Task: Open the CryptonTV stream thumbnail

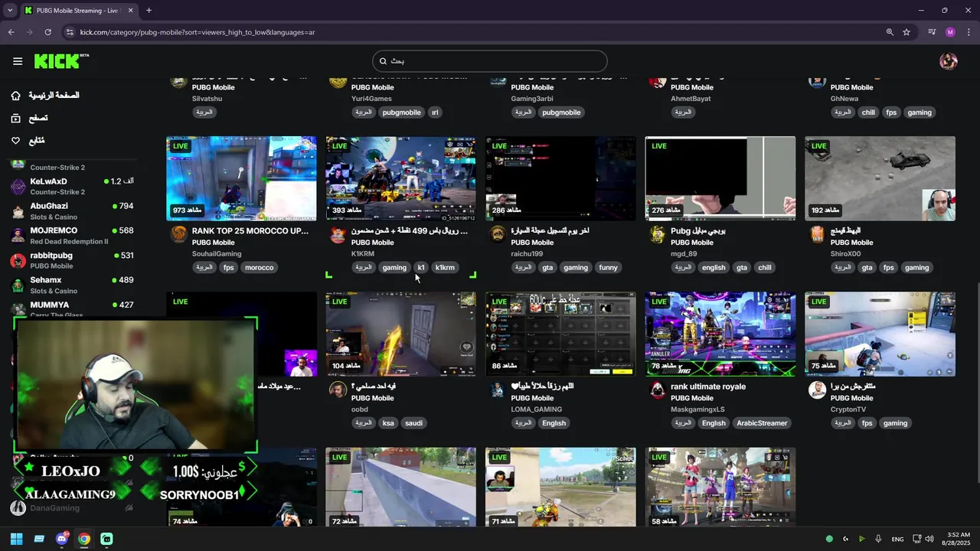Action: (x=880, y=334)
